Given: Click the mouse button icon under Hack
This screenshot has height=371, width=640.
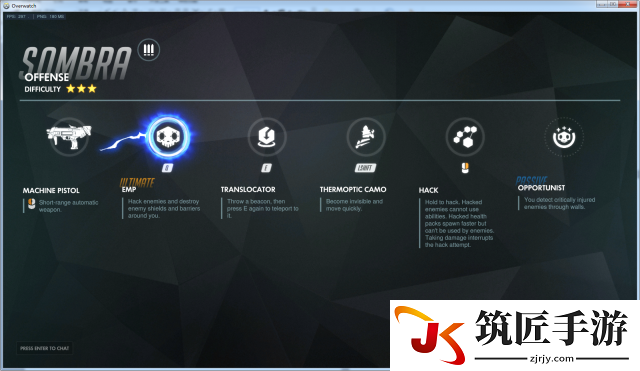Looking at the screenshot, I should [465, 168].
